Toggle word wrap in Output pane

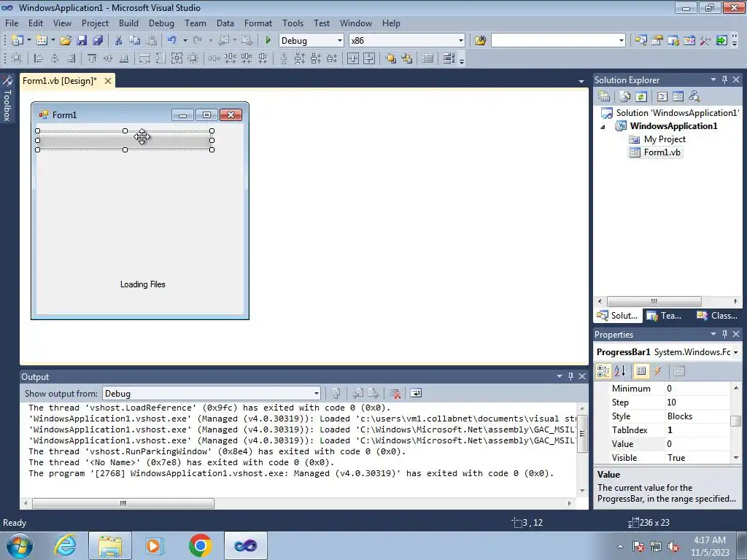415,393
